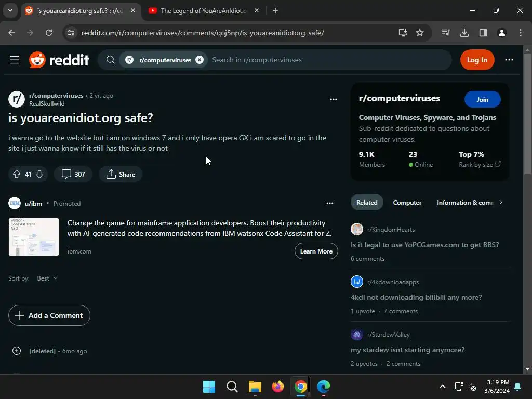Open the tab search dropdown arrow
532x399 pixels.
[10, 11]
